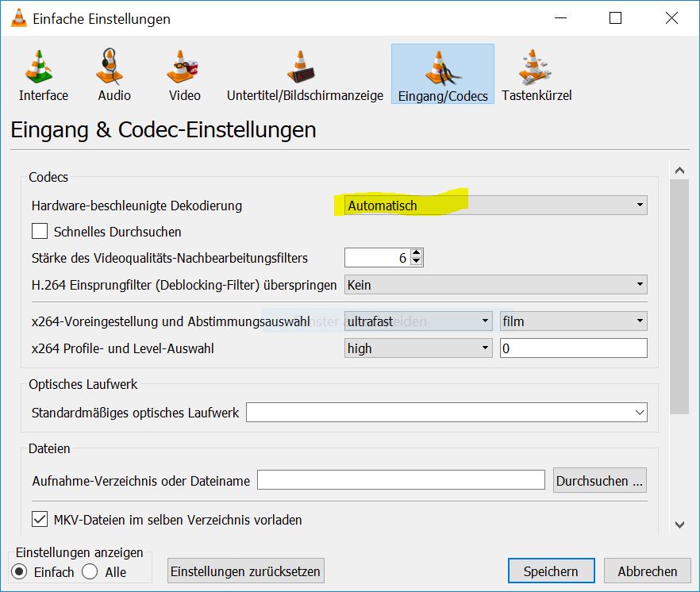The width and height of the screenshot is (700, 592).
Task: Click the Durchsuchen ... button
Action: pos(599,480)
